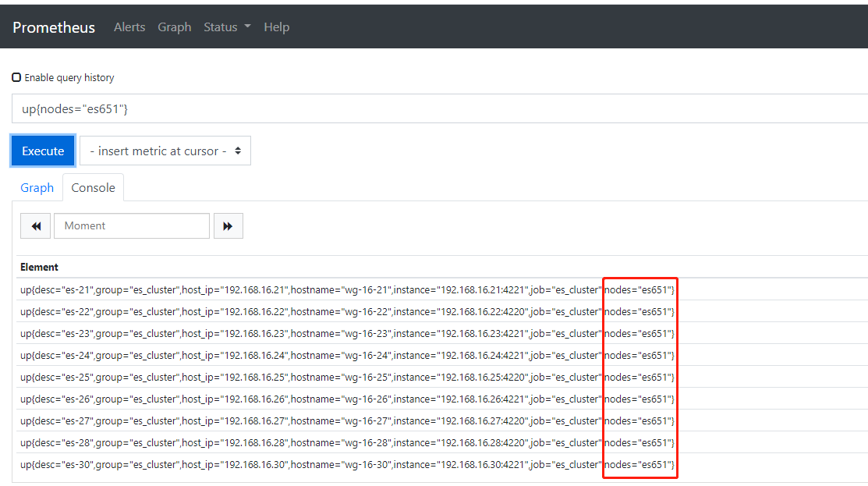Open the Alerts page
The width and height of the screenshot is (868, 486).
(x=129, y=27)
